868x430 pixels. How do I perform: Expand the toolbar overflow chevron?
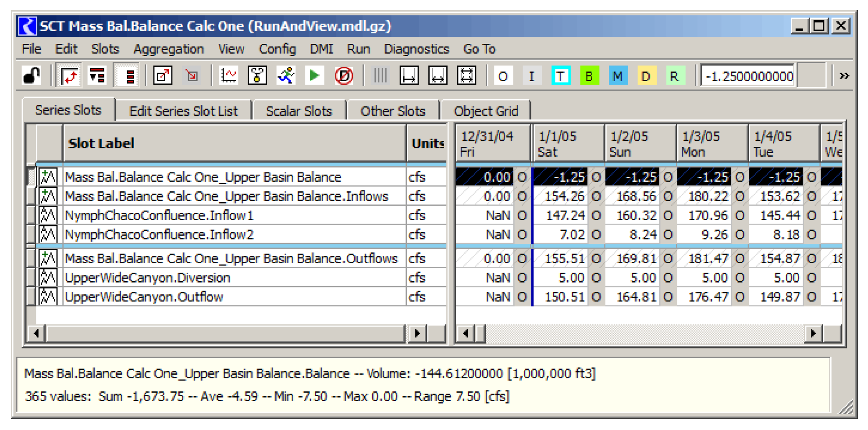point(844,76)
